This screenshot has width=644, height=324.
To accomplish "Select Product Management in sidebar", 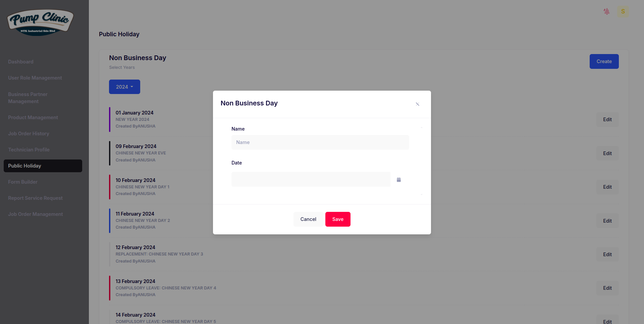I will coord(33,118).
